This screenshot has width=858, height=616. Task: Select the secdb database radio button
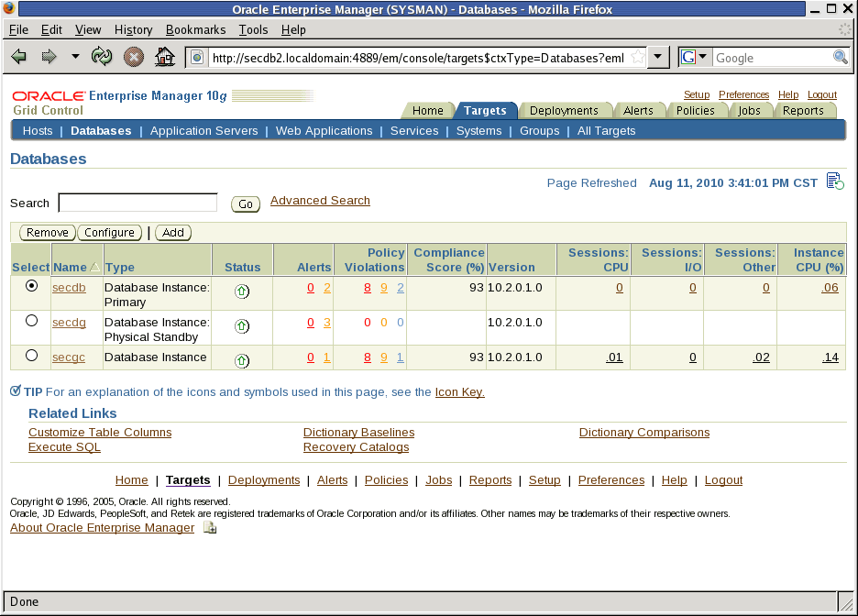coord(32,286)
